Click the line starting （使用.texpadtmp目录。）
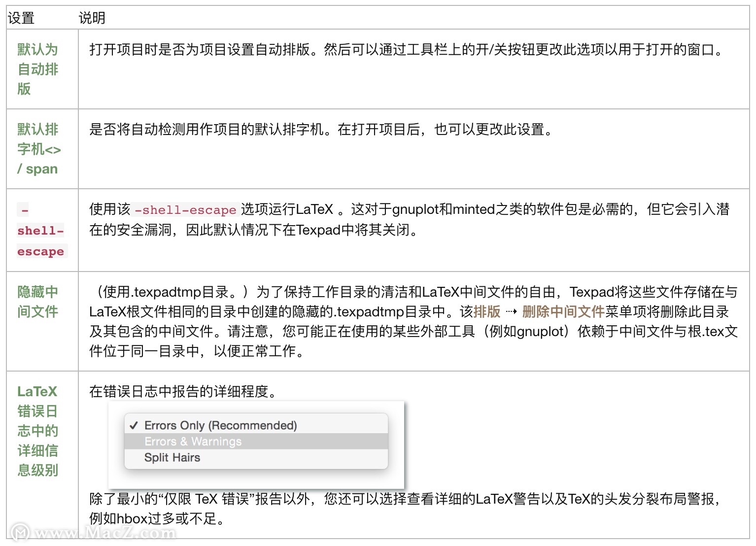 click(413, 292)
